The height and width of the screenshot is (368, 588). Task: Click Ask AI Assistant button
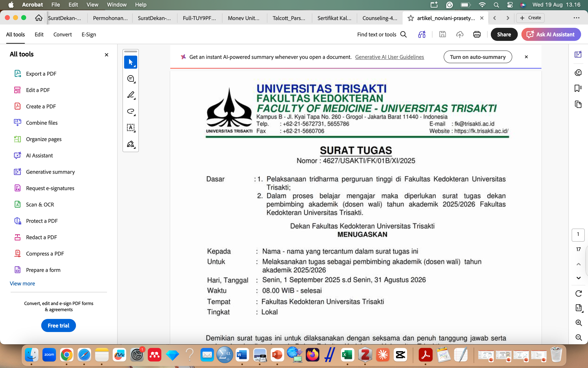click(551, 35)
